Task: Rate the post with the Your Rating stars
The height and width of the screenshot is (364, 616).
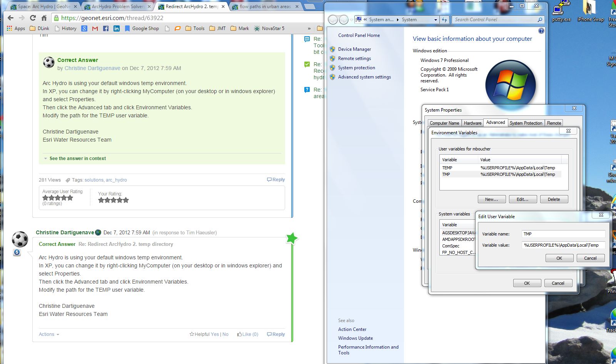Action: (x=113, y=200)
